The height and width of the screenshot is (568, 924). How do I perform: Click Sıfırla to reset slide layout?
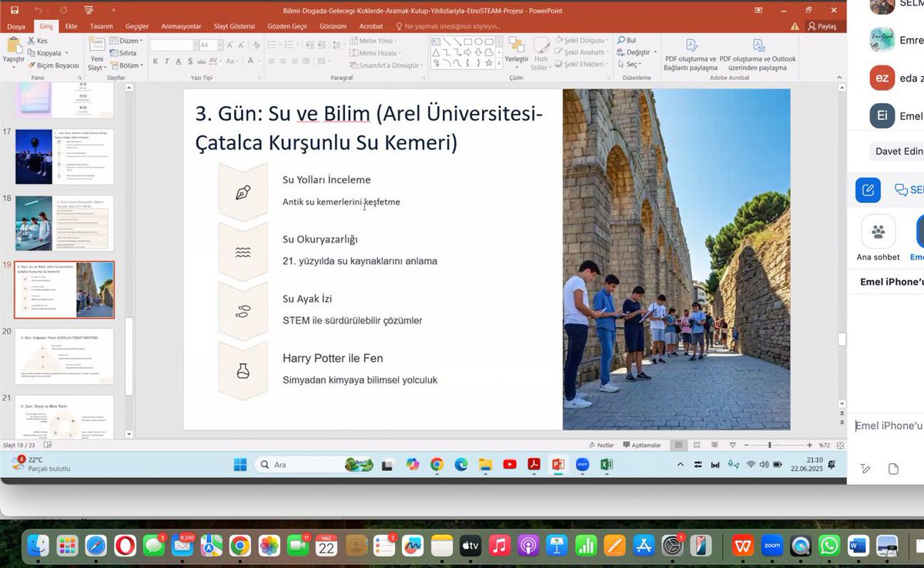[x=122, y=53]
